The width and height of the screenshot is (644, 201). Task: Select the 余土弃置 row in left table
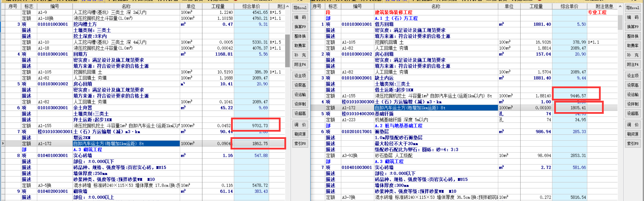(x=143, y=108)
